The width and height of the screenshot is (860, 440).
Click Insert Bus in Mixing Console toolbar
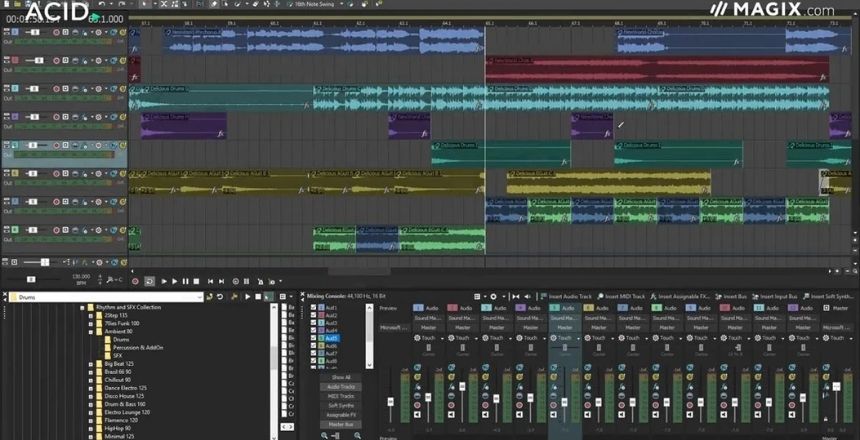pos(733,297)
